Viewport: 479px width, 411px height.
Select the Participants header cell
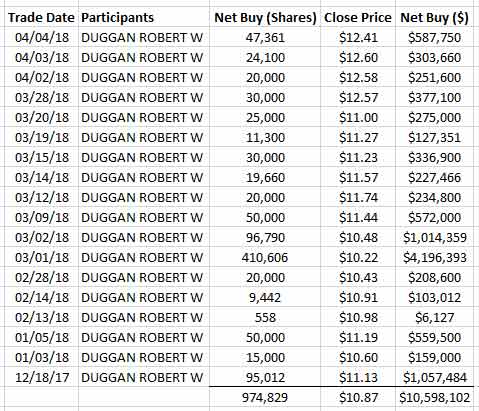point(144,17)
